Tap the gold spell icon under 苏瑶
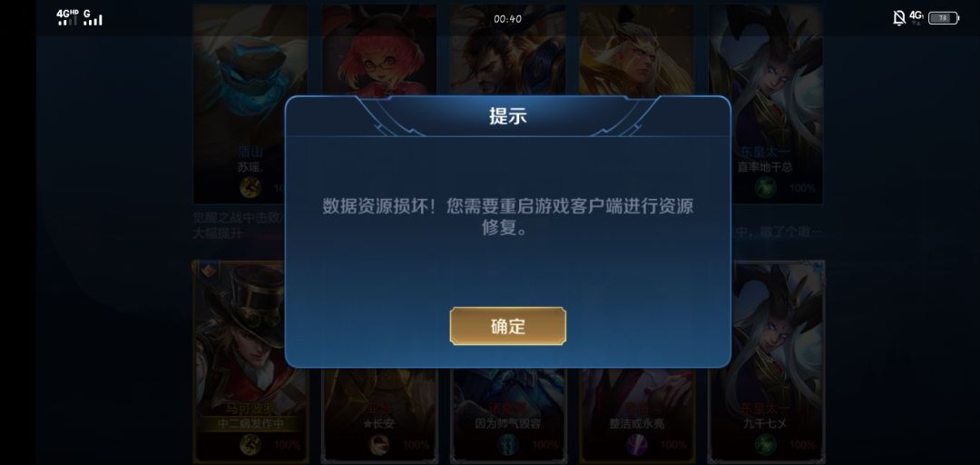This screenshot has height=465, width=980. [250, 187]
